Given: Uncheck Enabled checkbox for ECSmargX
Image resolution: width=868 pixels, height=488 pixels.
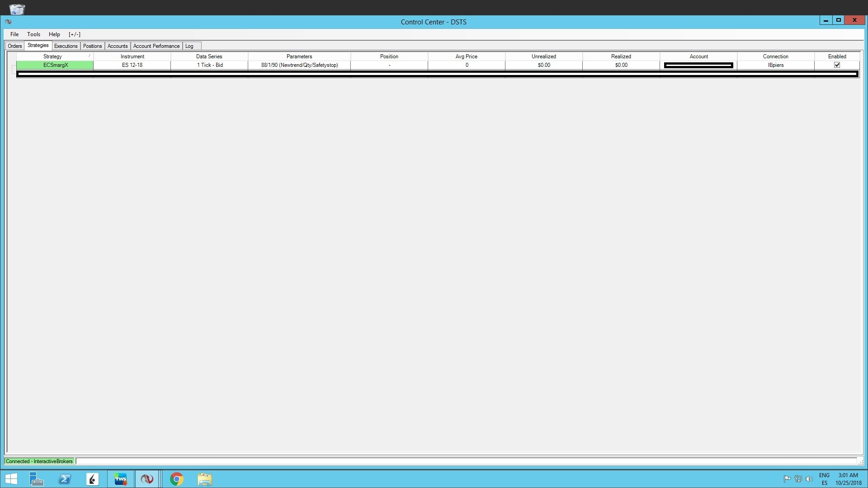Looking at the screenshot, I should pos(837,65).
